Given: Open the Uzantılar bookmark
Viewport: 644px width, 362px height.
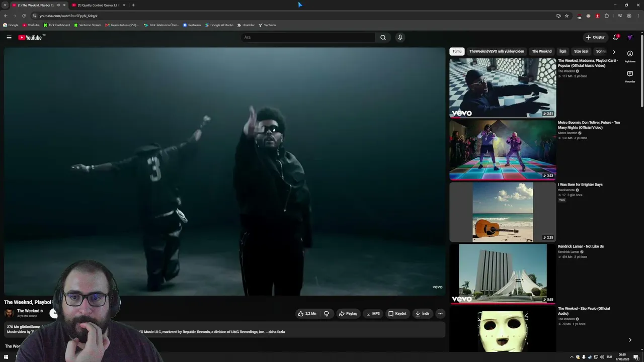Looking at the screenshot, I should pos(246,25).
